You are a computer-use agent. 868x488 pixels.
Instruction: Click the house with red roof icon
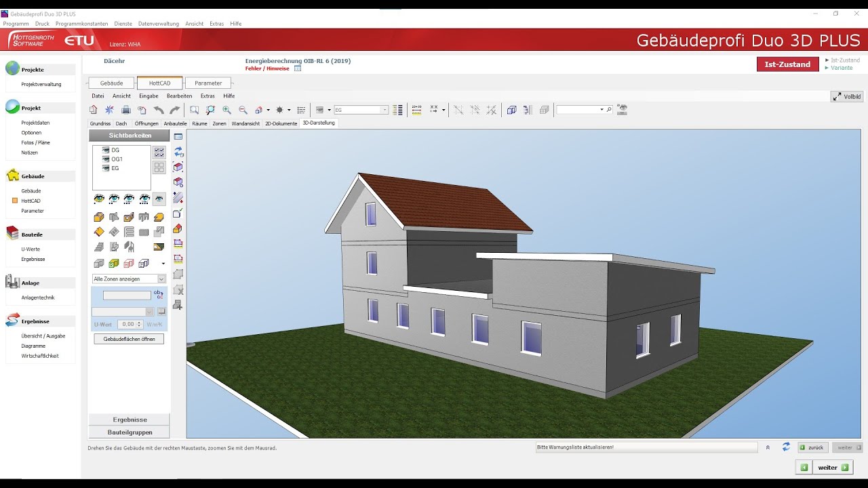[178, 228]
